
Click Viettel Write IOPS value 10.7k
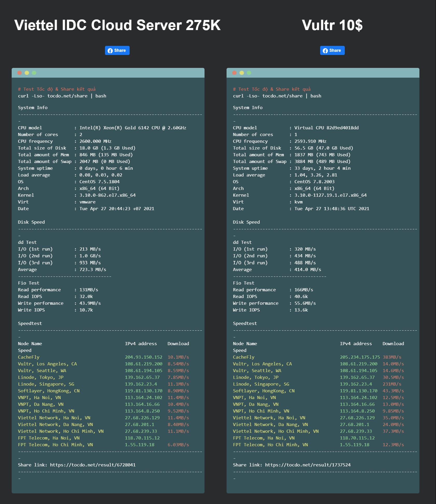click(x=86, y=310)
